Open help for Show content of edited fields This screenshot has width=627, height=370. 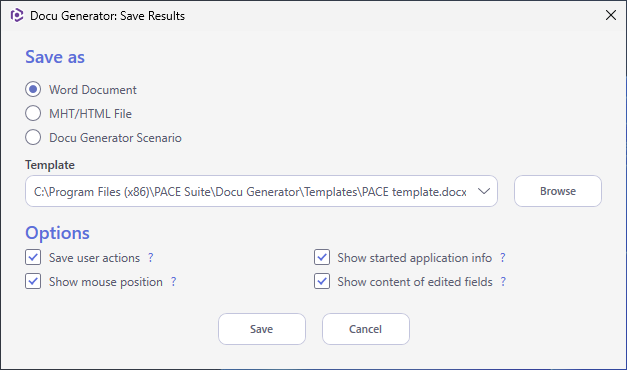(x=503, y=282)
